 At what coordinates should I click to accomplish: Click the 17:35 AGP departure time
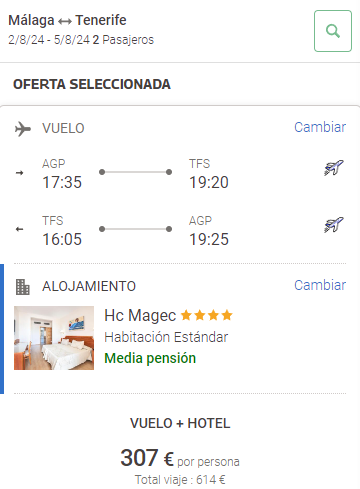coord(62,182)
